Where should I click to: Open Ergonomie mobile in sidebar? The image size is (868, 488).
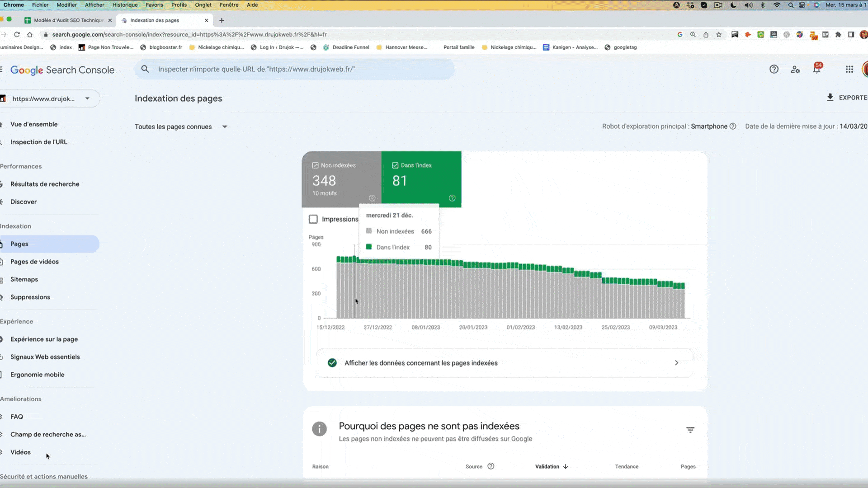click(x=38, y=375)
